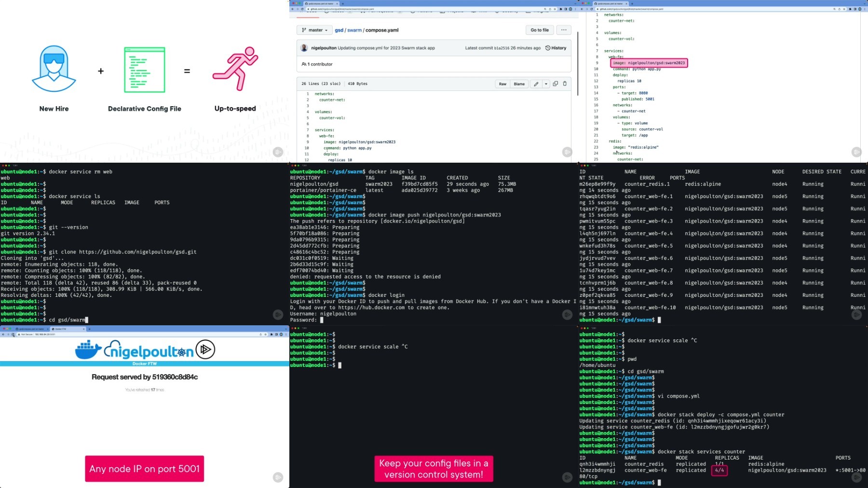Copy raw contents of compose.yaml

click(556, 84)
